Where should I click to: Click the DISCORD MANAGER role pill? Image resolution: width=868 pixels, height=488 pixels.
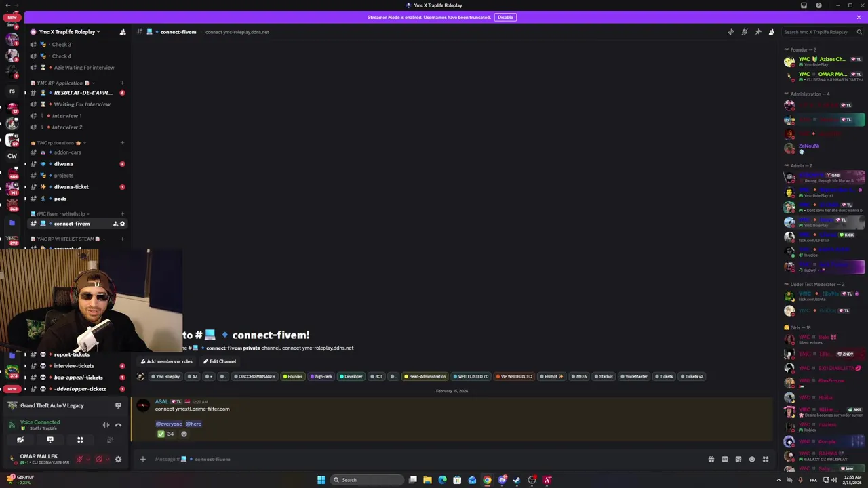(254, 376)
